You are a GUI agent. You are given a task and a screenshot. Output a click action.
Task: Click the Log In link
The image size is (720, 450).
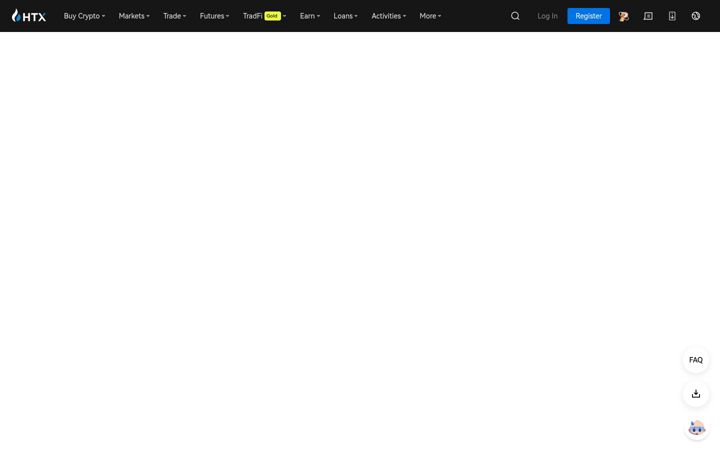[x=547, y=16]
